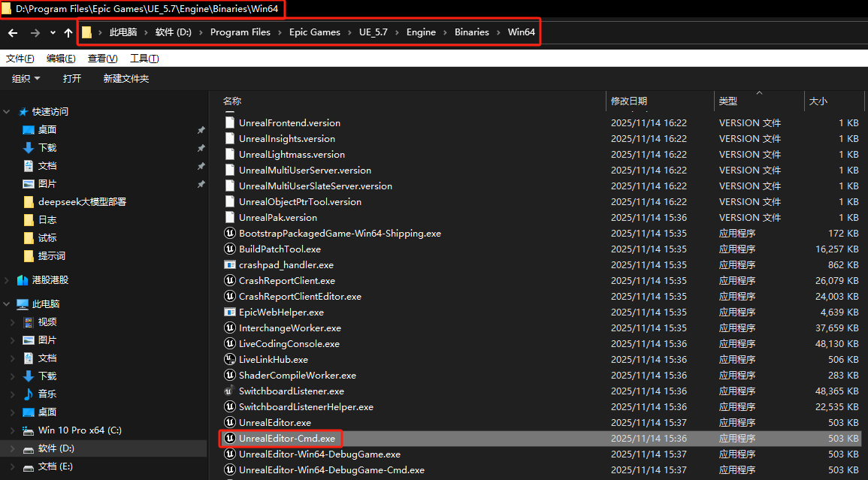
Task: Click the SwitchboardListener.exe icon
Action: point(228,391)
